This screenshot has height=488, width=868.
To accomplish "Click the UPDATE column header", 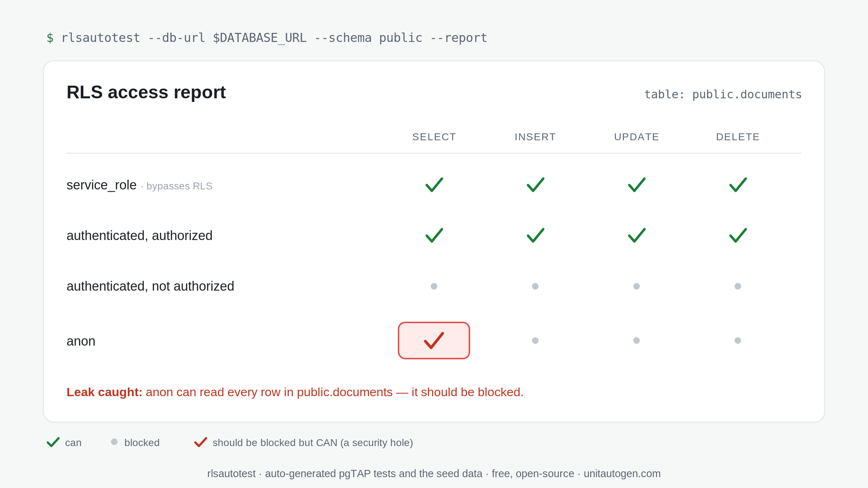I will (637, 137).
